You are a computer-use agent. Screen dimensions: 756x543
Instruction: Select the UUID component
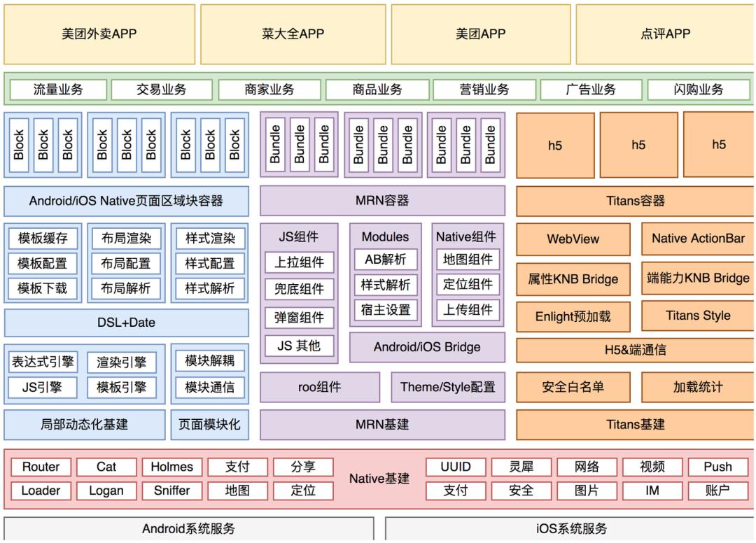tap(456, 467)
